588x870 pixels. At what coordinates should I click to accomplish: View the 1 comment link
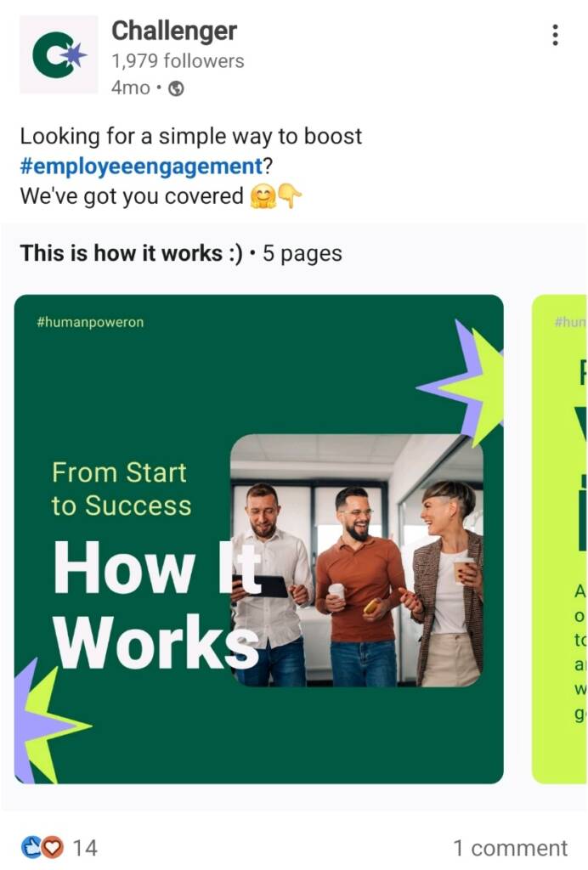coord(510,848)
